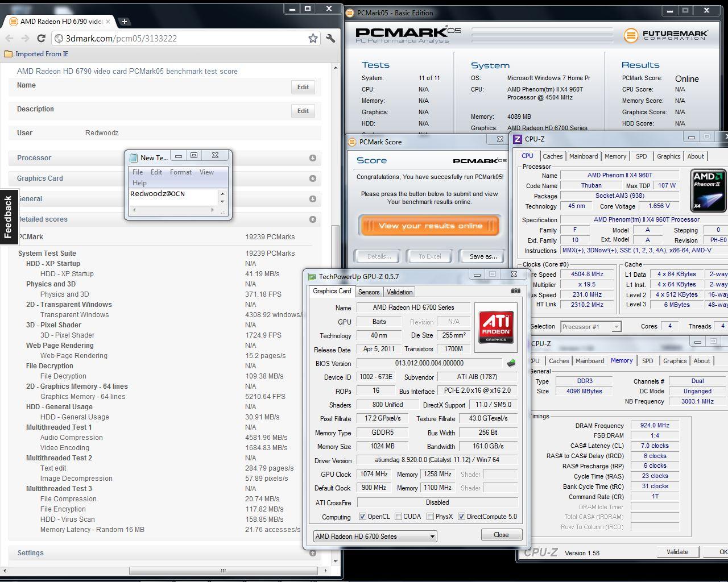Click the 924.0 MHz DRAM Frequency value
Viewport: 728px width, 582px height.
(655, 425)
